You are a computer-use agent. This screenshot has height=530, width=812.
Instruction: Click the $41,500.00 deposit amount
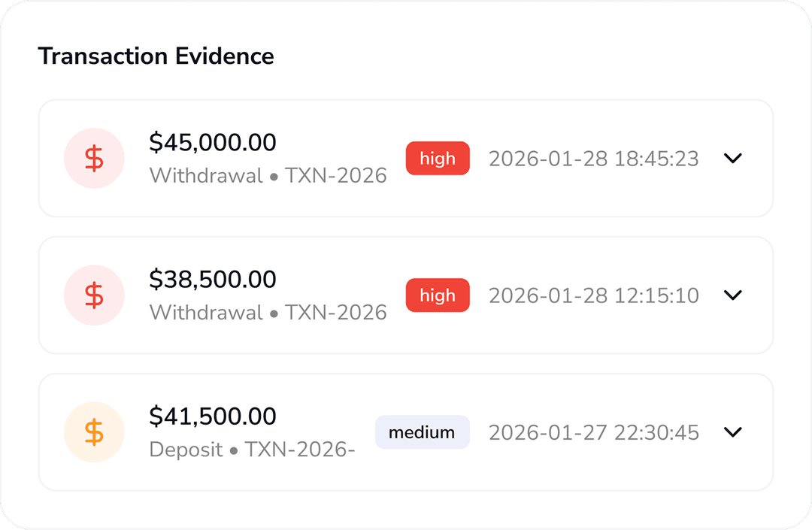click(213, 416)
